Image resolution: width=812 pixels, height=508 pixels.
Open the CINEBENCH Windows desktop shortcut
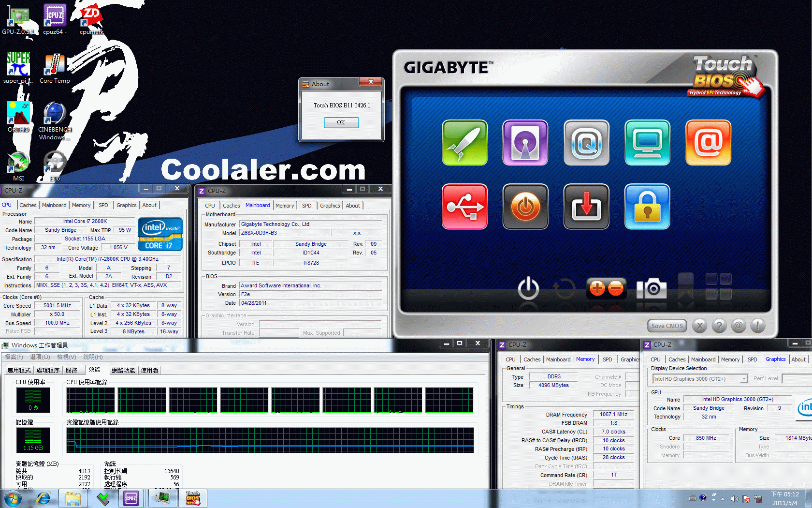pyautogui.click(x=55, y=121)
